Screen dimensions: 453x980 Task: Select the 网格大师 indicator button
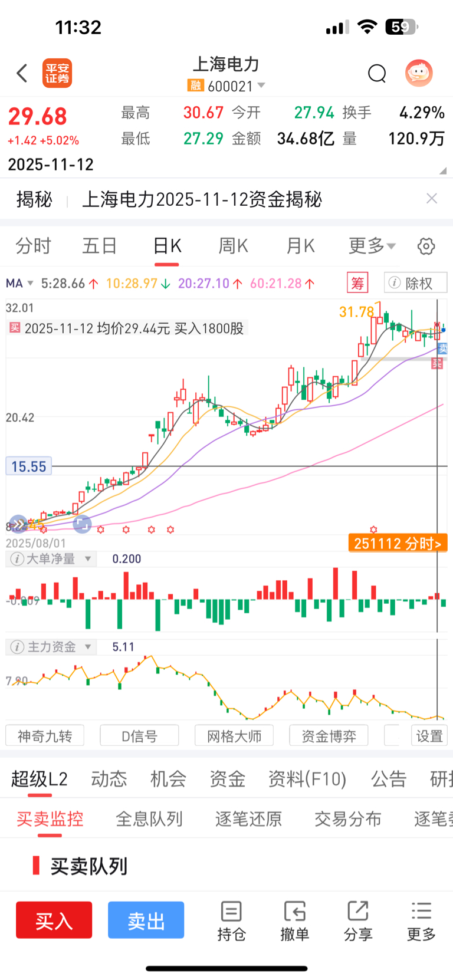(234, 736)
